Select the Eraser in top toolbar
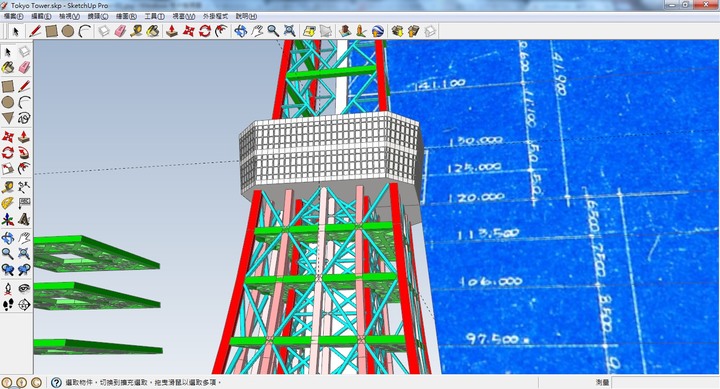 120,31
